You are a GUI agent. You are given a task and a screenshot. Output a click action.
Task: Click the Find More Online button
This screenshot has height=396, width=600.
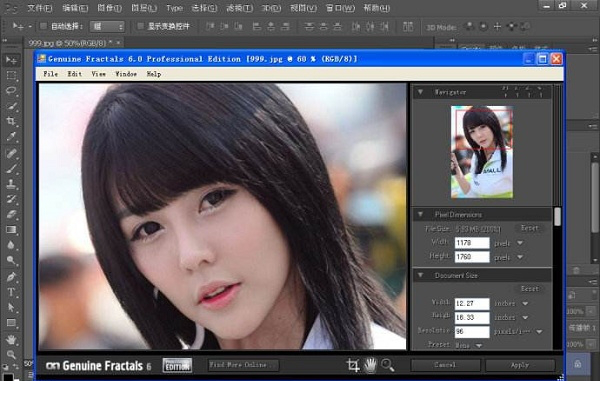pos(243,365)
